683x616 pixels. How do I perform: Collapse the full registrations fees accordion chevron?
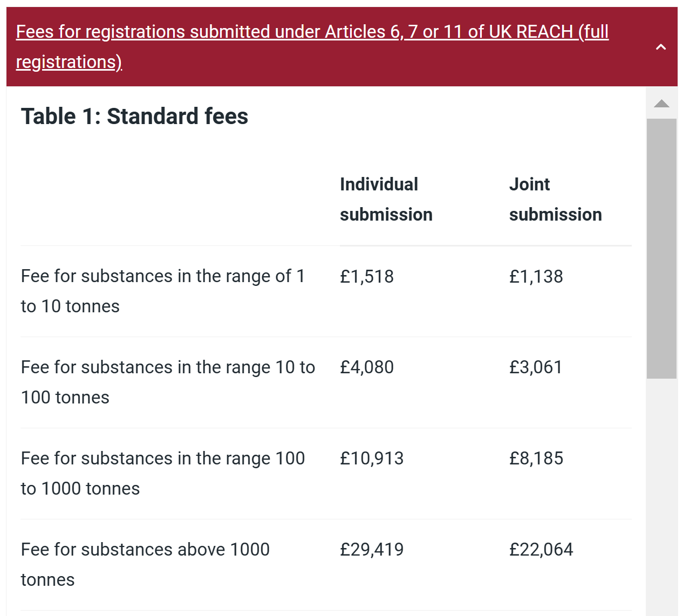click(660, 47)
